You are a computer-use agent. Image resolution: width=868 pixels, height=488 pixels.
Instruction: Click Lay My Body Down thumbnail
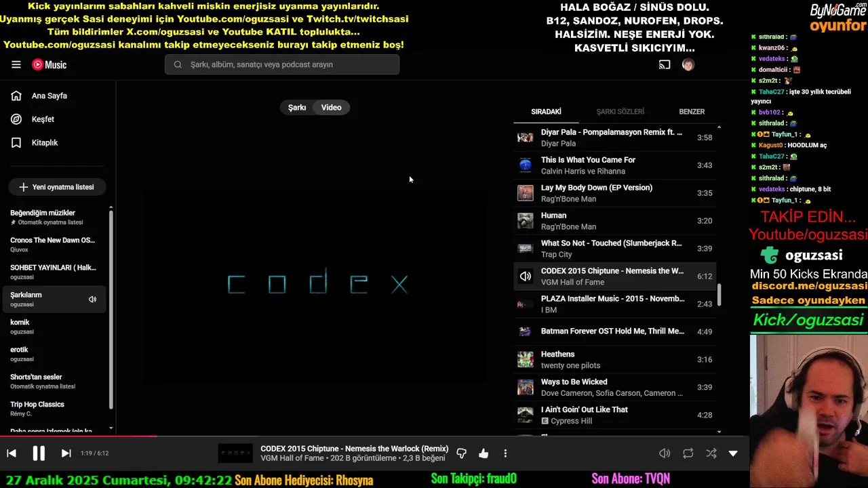[x=526, y=193]
